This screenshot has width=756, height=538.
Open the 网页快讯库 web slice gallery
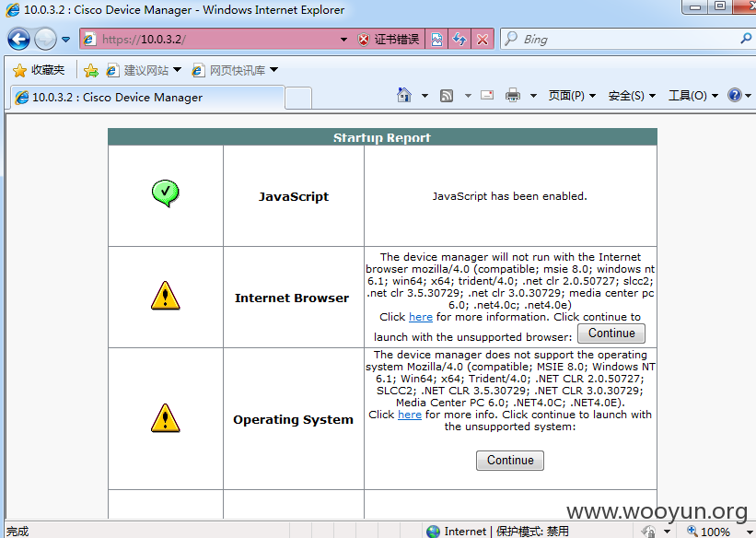[x=236, y=70]
